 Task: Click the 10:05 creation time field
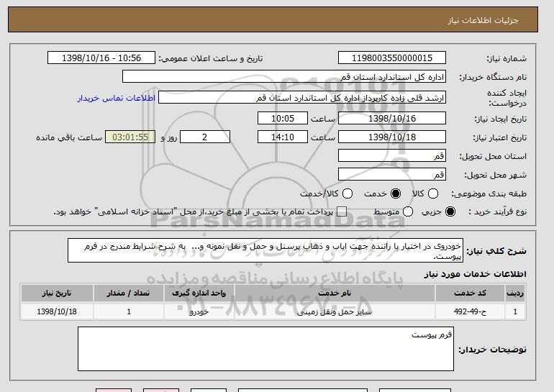click(283, 118)
